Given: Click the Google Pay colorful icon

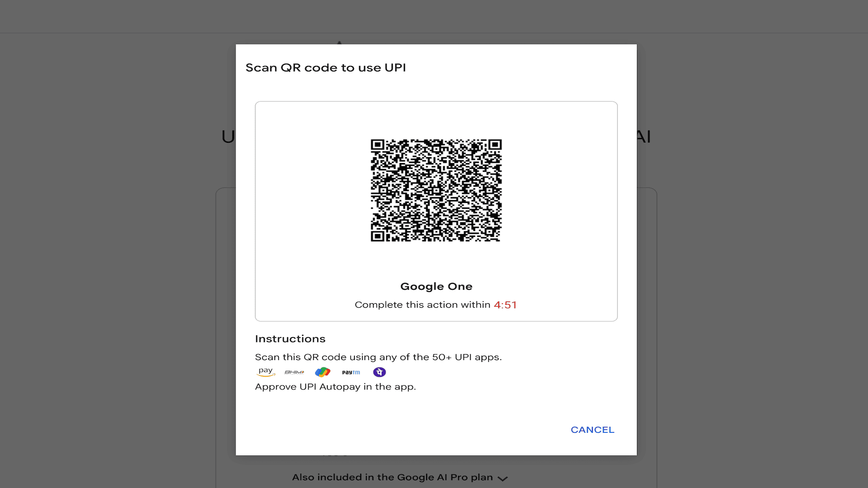Looking at the screenshot, I should tap(323, 372).
